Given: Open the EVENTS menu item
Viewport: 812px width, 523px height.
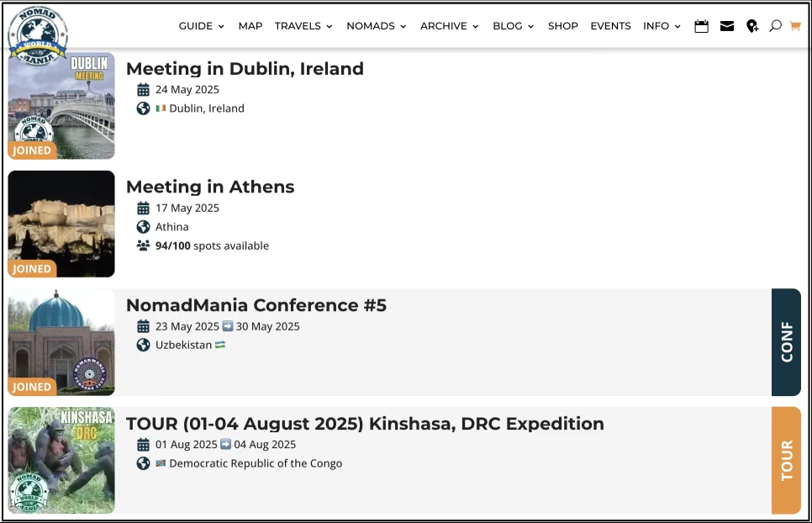Looking at the screenshot, I should click(610, 26).
